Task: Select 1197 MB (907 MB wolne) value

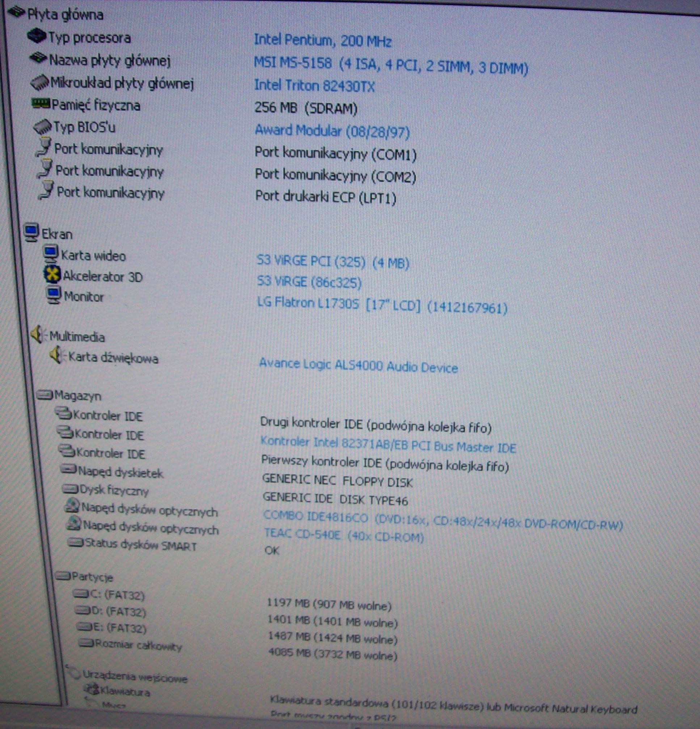Action: [329, 605]
